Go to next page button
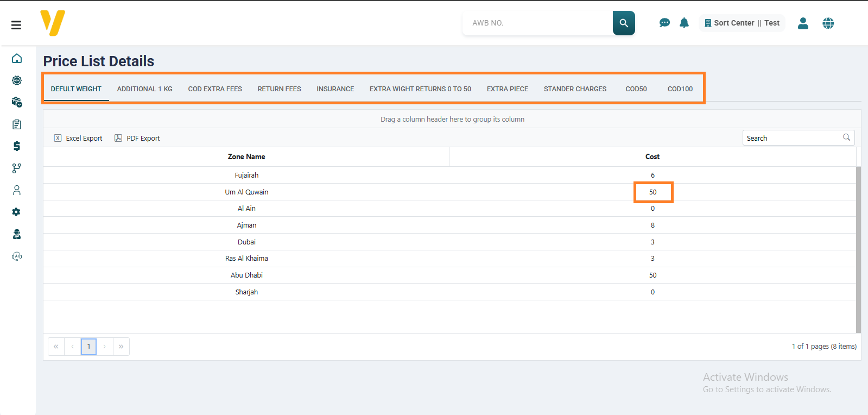868x415 pixels. pyautogui.click(x=105, y=347)
